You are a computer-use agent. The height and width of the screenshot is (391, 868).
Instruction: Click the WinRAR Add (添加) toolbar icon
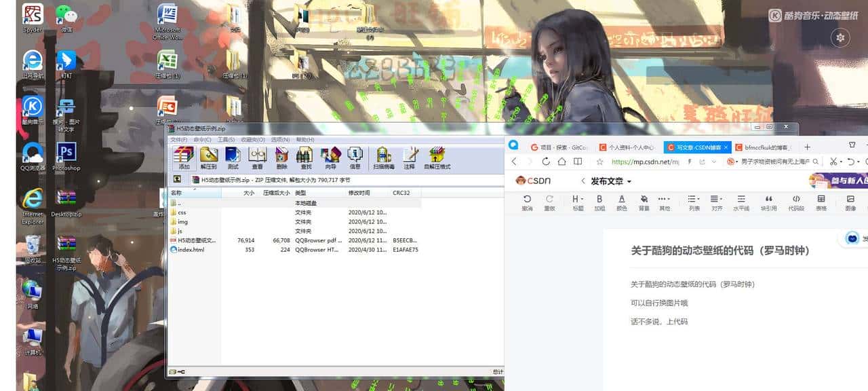click(183, 157)
